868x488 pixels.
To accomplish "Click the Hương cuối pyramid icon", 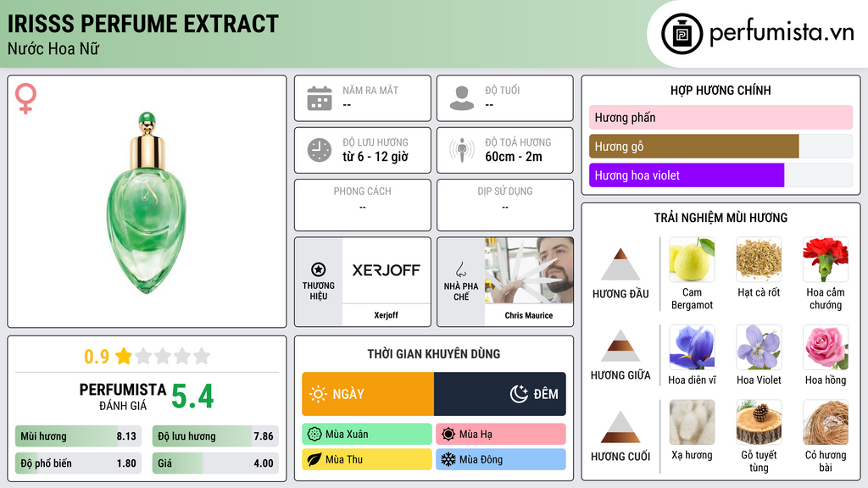I will tap(620, 427).
